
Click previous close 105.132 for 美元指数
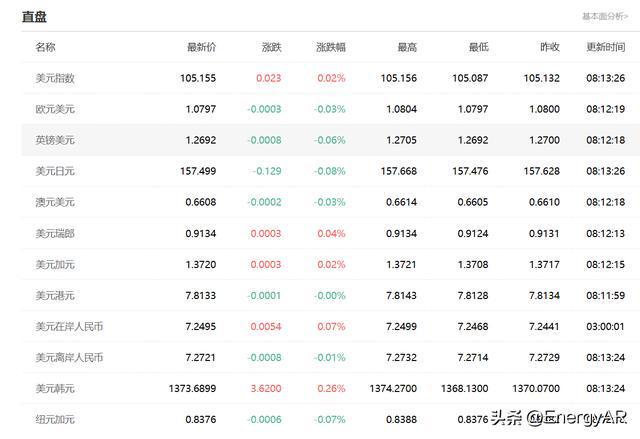point(542,78)
